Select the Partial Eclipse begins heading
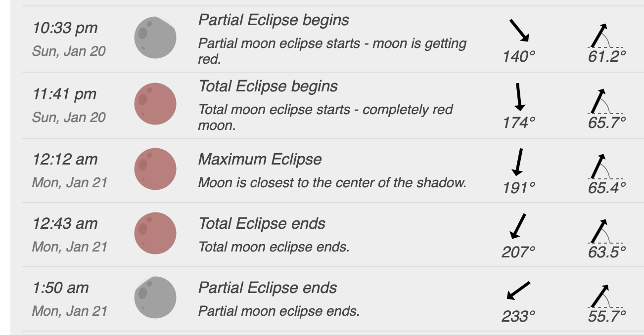 (x=274, y=20)
